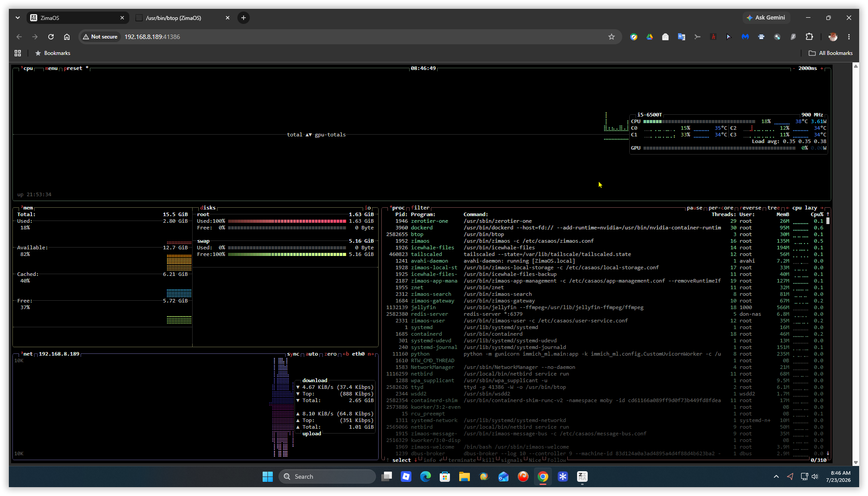The width and height of the screenshot is (868, 496).
Task: Open the Chrome profile avatar
Action: (833, 37)
